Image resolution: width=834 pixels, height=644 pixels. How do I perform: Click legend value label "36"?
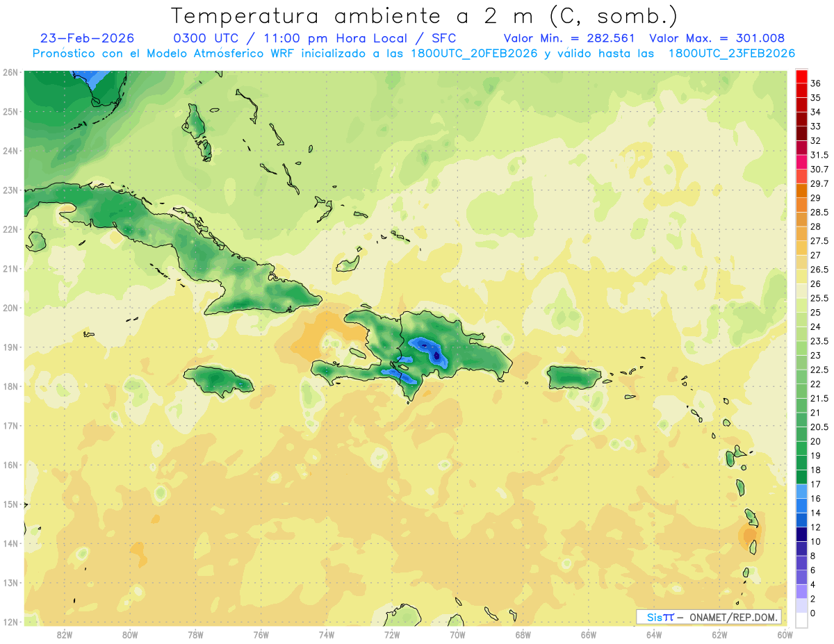pyautogui.click(x=816, y=83)
